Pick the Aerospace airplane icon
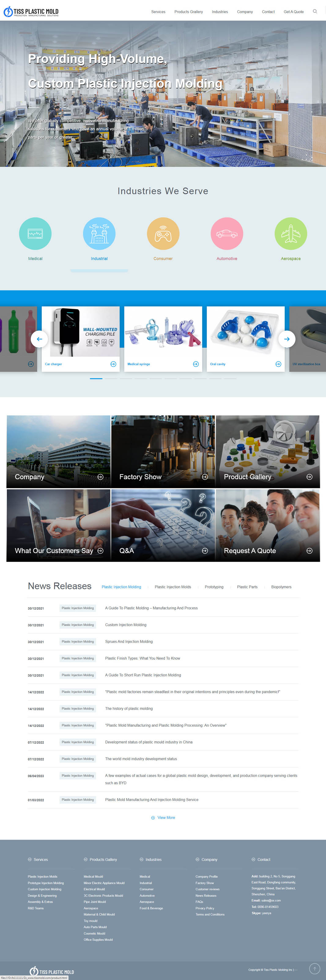326x980 pixels. 291,233
